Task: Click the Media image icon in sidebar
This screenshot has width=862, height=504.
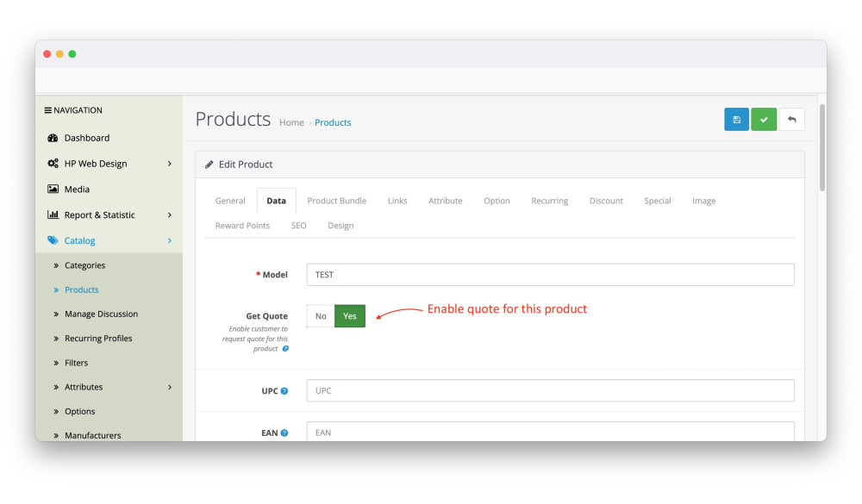Action: pyautogui.click(x=53, y=190)
